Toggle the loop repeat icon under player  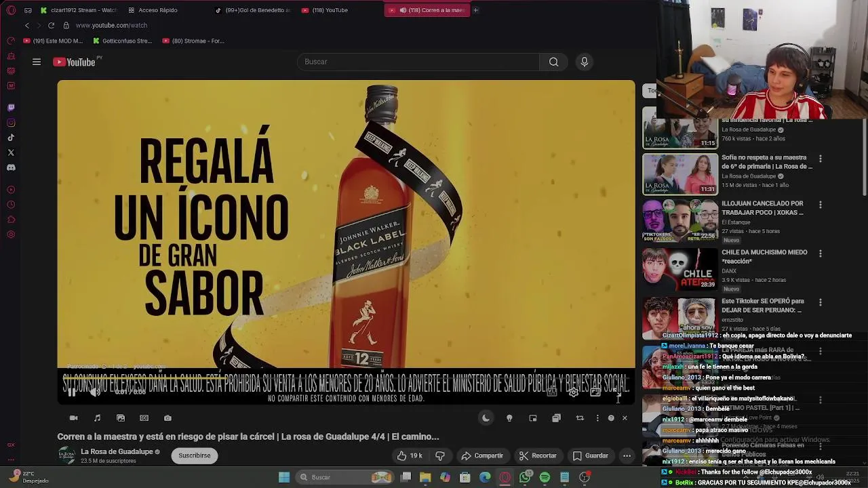(580, 418)
